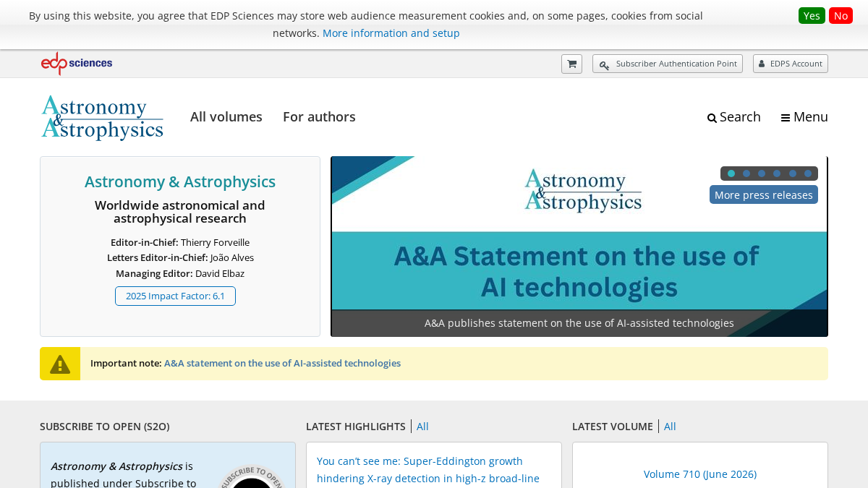Open the shopping cart icon
868x488 pixels.
(x=571, y=64)
